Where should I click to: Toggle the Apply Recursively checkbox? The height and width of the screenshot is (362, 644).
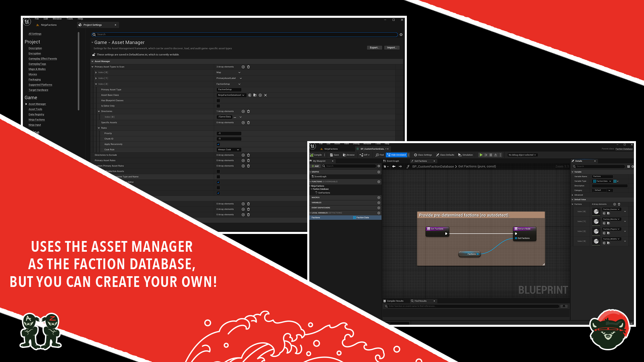(x=218, y=144)
